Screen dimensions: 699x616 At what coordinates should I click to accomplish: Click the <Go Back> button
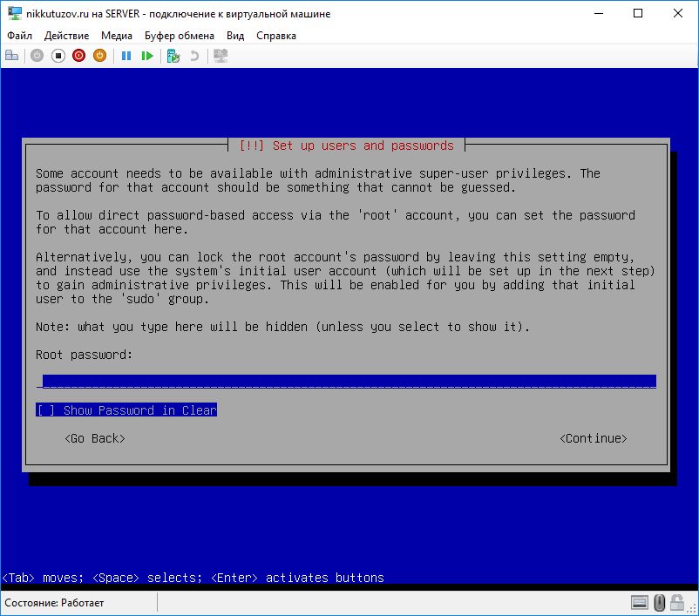95,438
